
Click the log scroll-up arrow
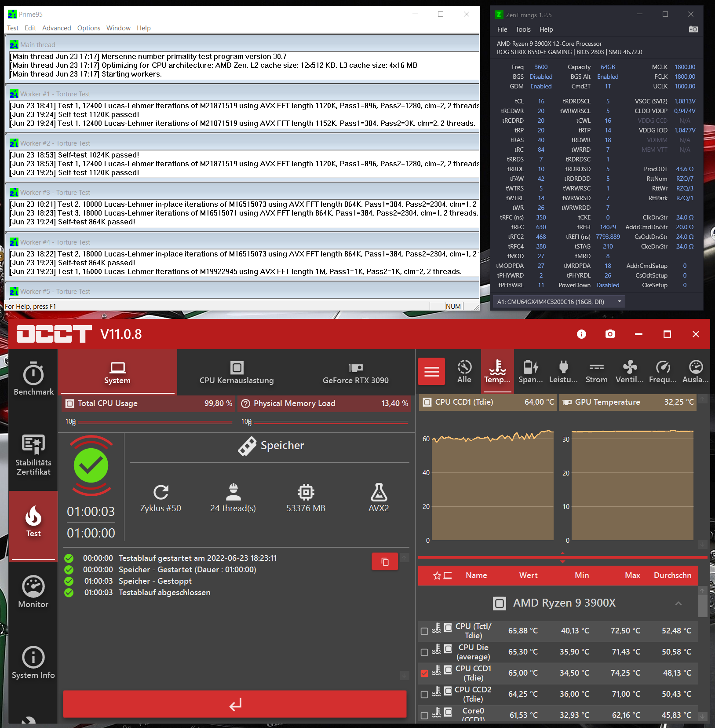[405, 557]
